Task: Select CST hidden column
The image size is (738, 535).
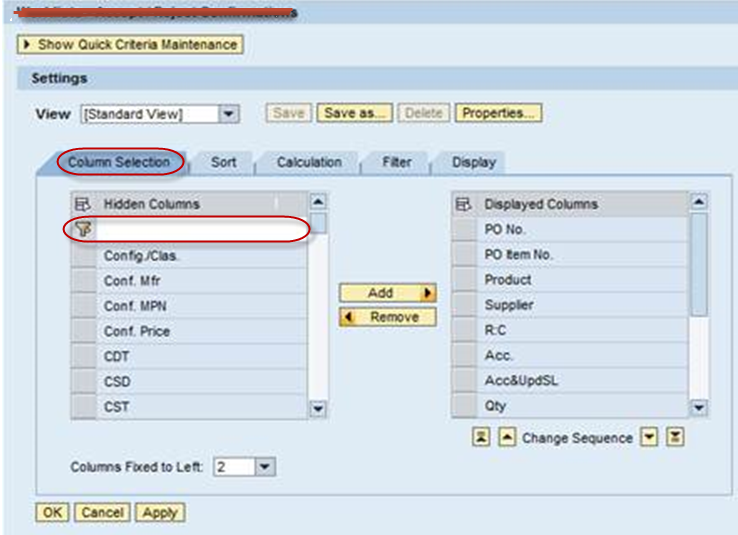Action: click(202, 407)
